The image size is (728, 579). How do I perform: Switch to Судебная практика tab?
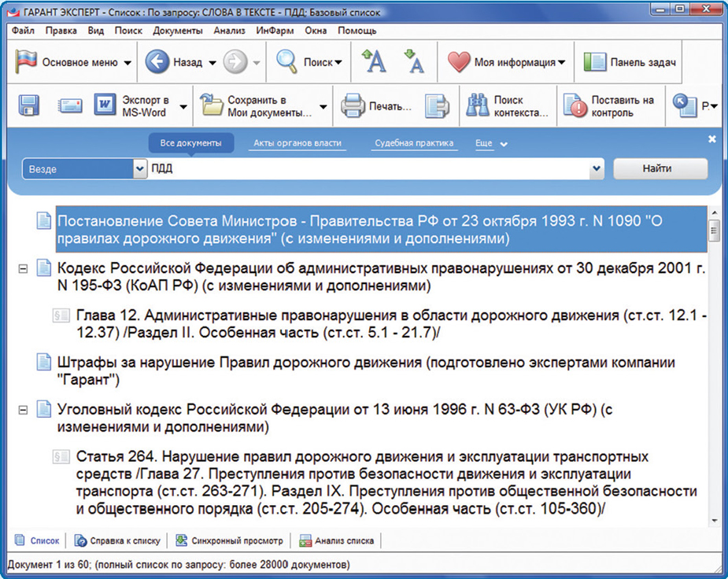tap(414, 144)
